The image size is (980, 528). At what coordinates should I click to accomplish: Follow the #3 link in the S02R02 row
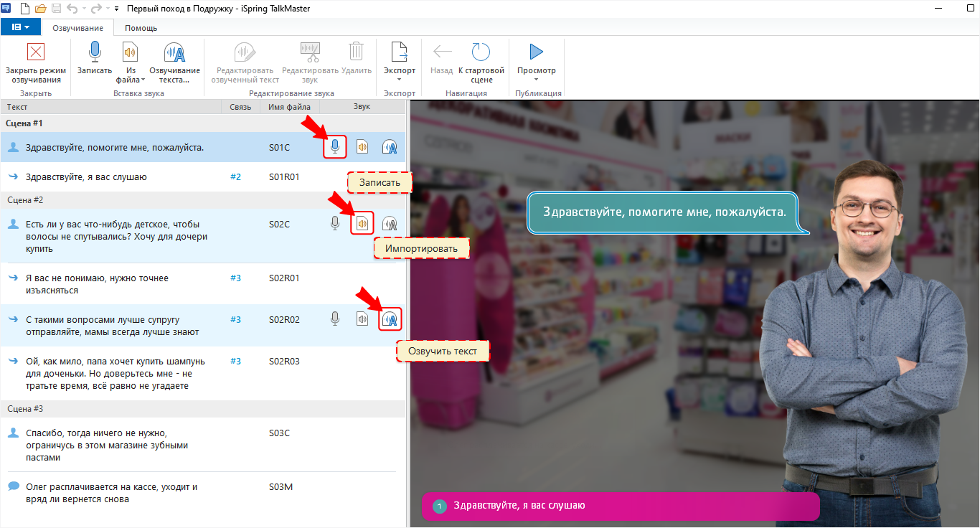click(236, 319)
